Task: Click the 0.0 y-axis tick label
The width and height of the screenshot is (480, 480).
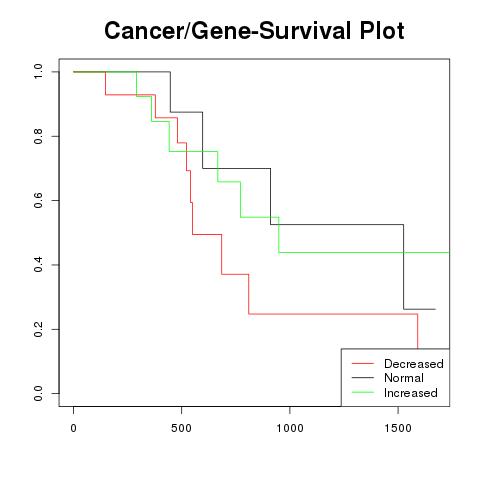Action: tap(38, 393)
